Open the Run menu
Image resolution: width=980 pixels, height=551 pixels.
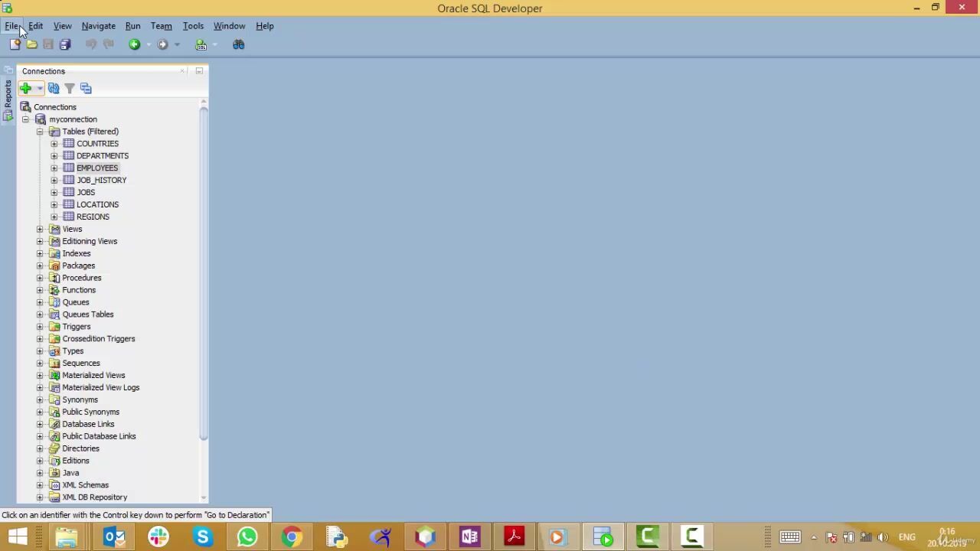click(132, 26)
